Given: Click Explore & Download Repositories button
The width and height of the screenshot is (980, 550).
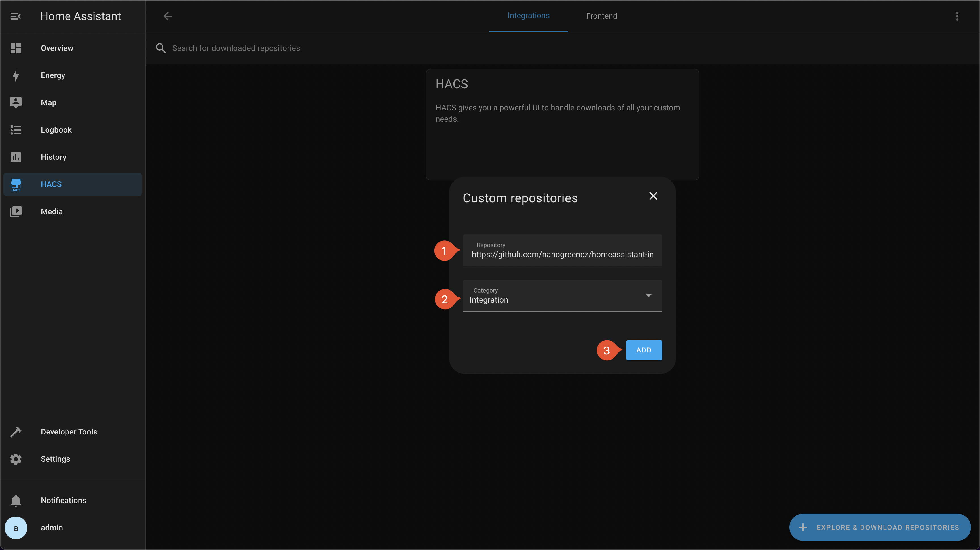Looking at the screenshot, I should [x=880, y=527].
